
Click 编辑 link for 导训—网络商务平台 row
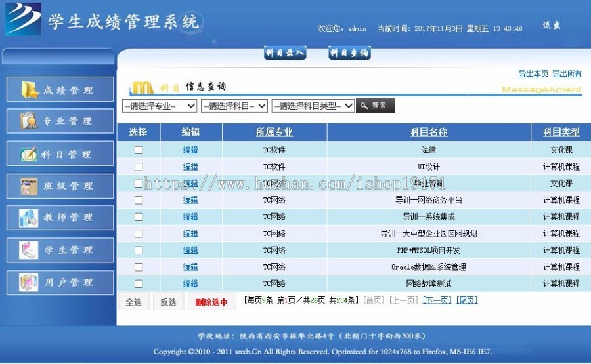click(x=190, y=200)
